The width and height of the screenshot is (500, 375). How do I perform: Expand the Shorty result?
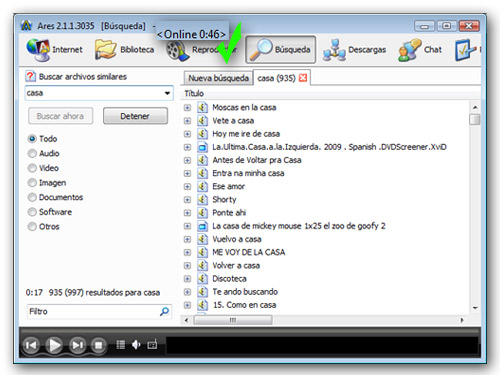click(x=187, y=200)
